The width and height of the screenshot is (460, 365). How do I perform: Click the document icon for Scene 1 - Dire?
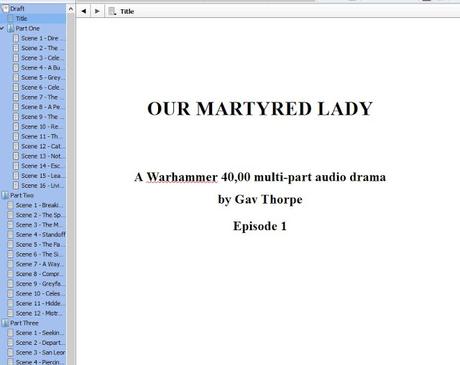(x=16, y=38)
